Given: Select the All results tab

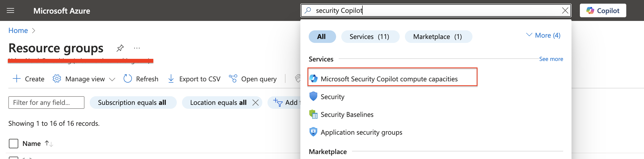Looking at the screenshot, I should tap(322, 37).
